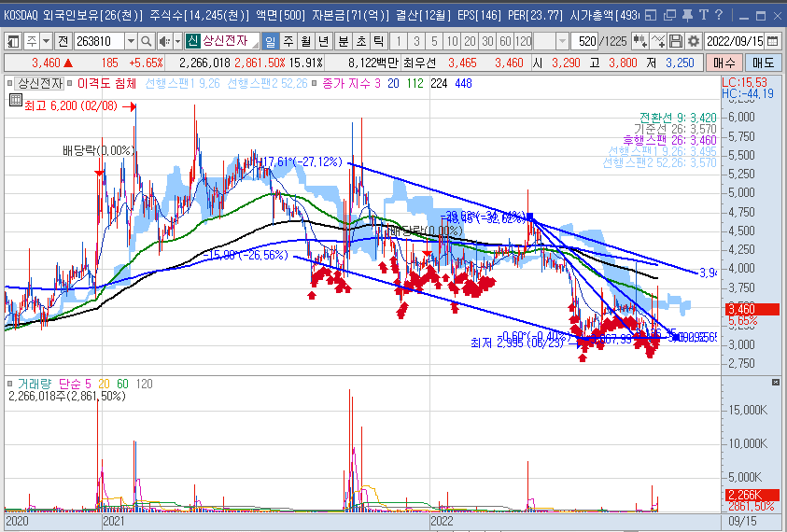Expand the 주 market type dropdown arrow
The image size is (787, 532).
tap(46, 41)
